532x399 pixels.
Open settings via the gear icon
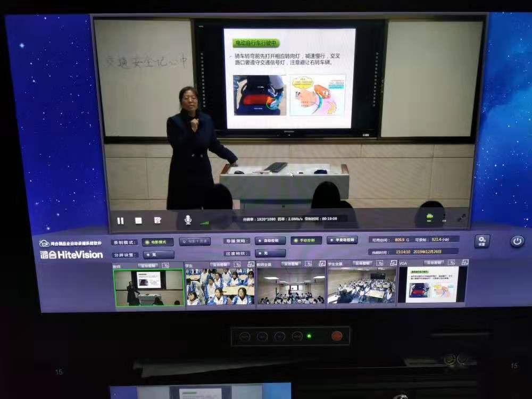click(482, 241)
